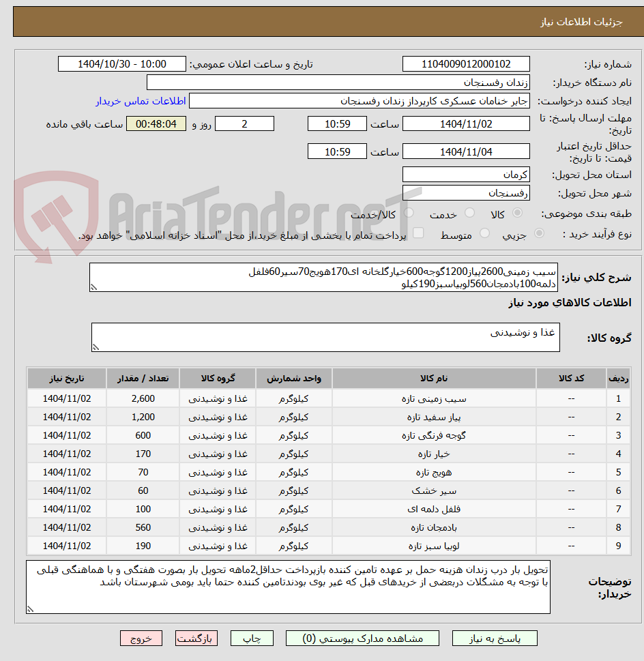Click the table row پیاز سفید تازه
The height and width of the screenshot is (661, 644).
click(329, 417)
